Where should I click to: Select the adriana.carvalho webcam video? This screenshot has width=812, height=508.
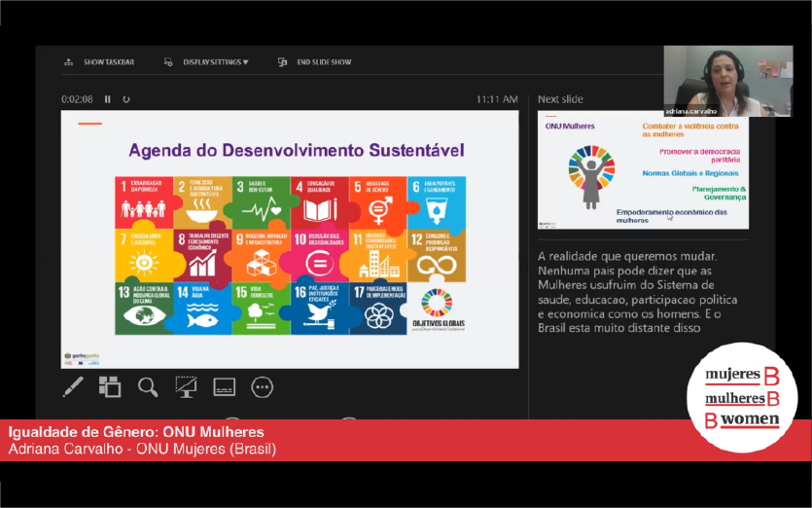pos(728,81)
